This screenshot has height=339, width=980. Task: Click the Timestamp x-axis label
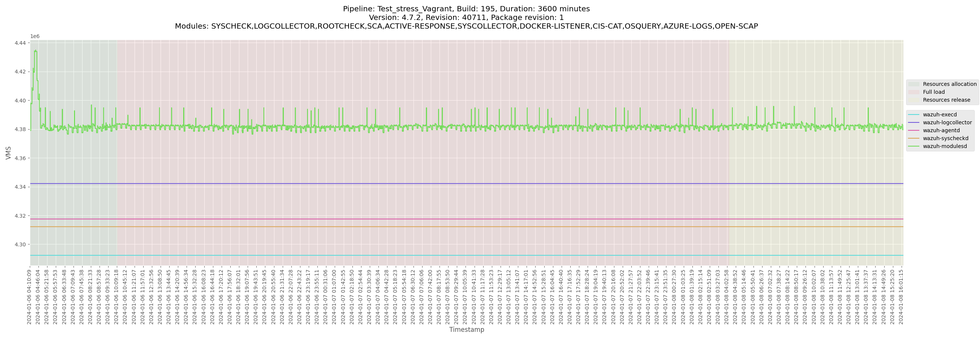tap(466, 330)
